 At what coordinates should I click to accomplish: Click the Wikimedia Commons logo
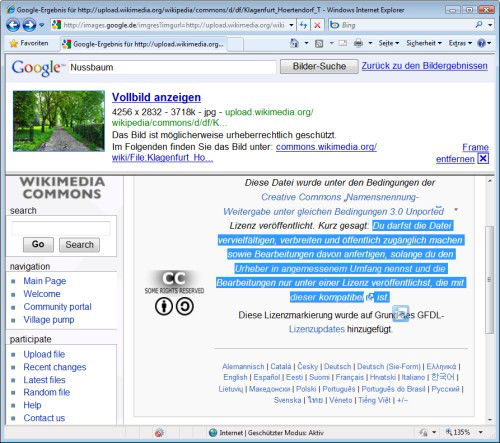click(62, 188)
